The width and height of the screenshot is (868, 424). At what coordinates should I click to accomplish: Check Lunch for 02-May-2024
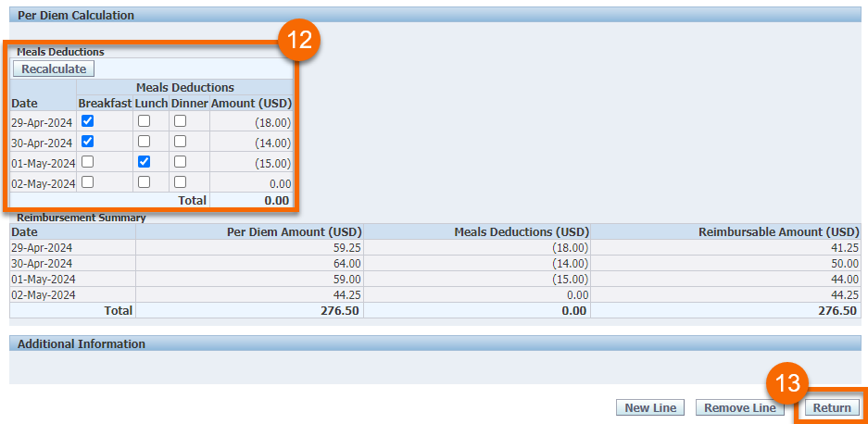click(x=144, y=182)
